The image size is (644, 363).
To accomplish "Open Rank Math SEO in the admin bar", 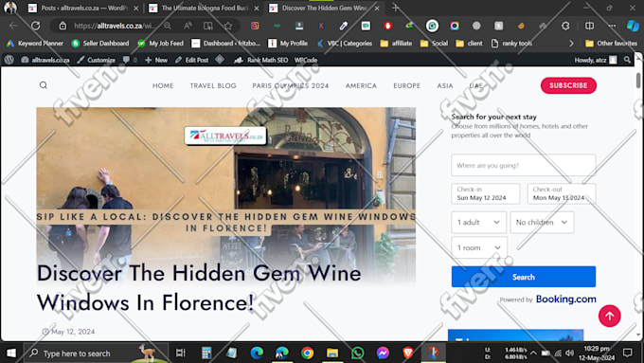I will click(x=261, y=60).
